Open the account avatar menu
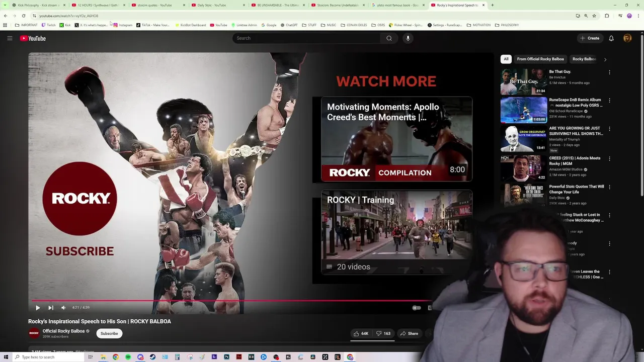 pos(627,38)
